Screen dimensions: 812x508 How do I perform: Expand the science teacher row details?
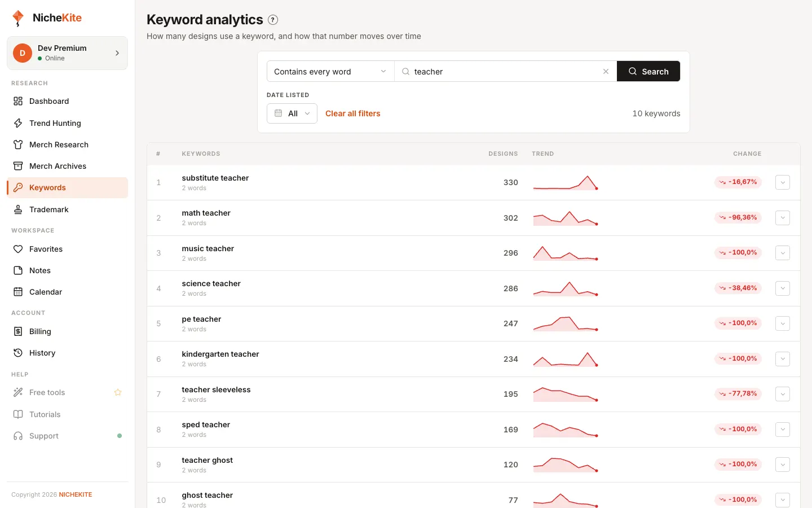click(783, 288)
